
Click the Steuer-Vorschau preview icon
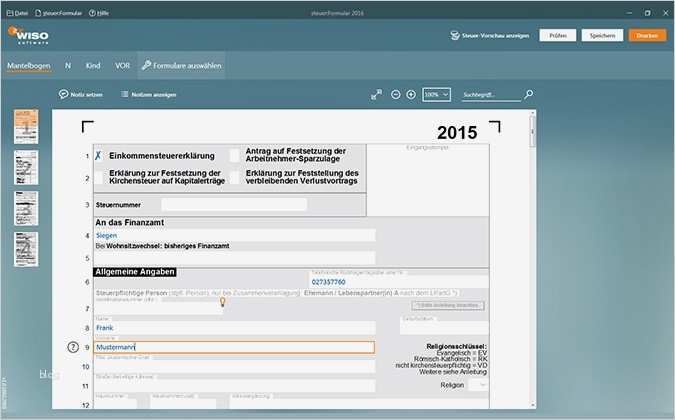tap(455, 35)
